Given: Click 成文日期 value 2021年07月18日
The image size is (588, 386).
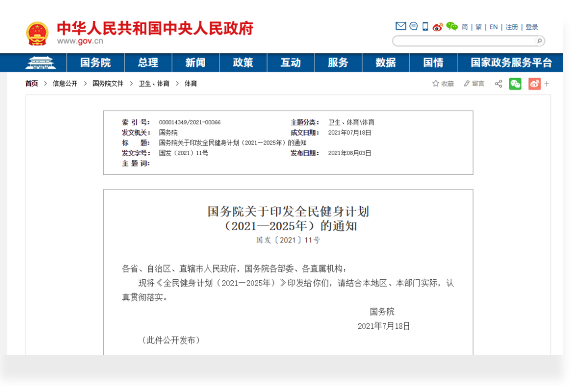Looking at the screenshot, I should tap(349, 133).
